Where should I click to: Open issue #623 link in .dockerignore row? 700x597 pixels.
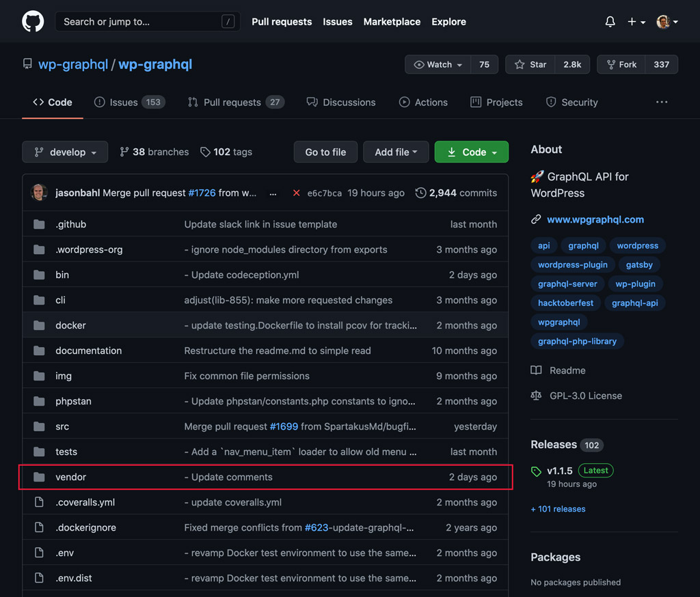317,527
